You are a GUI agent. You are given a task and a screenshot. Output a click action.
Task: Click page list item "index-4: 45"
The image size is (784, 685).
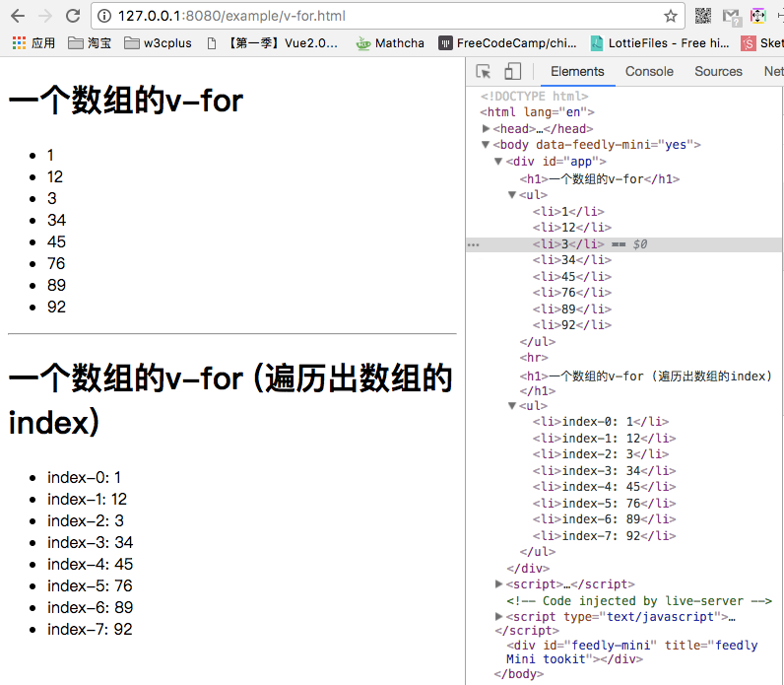coord(90,565)
